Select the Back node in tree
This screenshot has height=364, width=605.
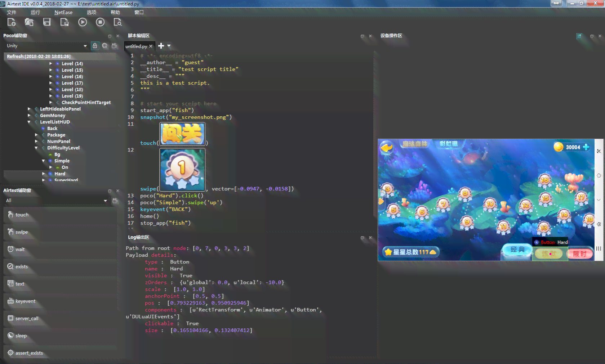click(52, 129)
